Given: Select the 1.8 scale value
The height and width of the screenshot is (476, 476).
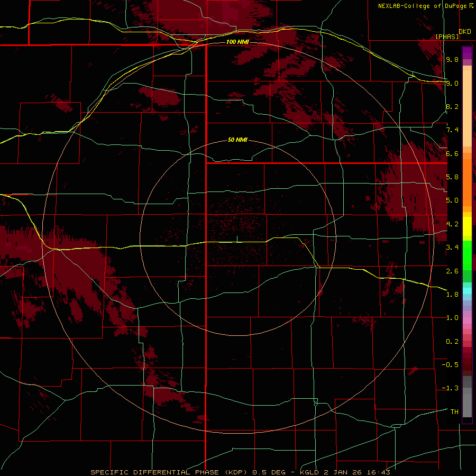Looking at the screenshot, I should point(452,295).
